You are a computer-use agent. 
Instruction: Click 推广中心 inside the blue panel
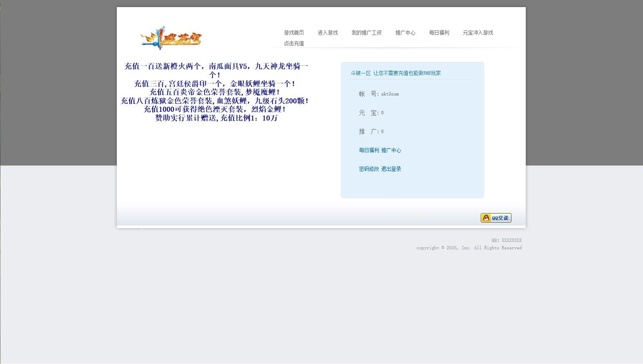coord(391,150)
